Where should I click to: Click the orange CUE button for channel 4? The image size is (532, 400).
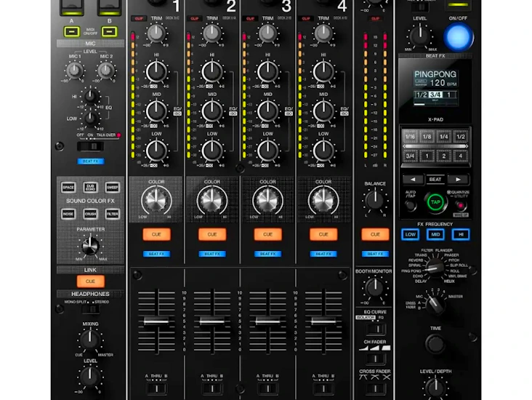point(323,234)
